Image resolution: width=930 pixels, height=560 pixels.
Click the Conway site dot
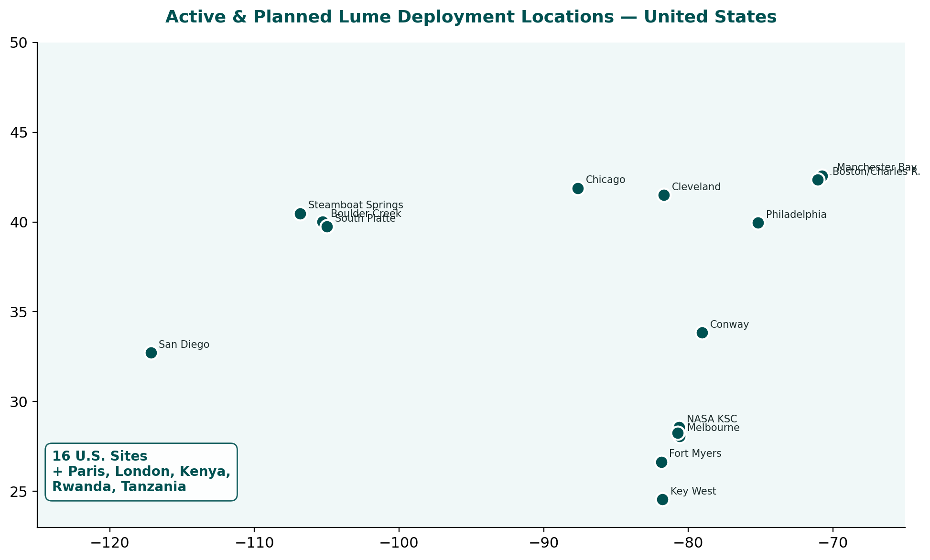(702, 333)
